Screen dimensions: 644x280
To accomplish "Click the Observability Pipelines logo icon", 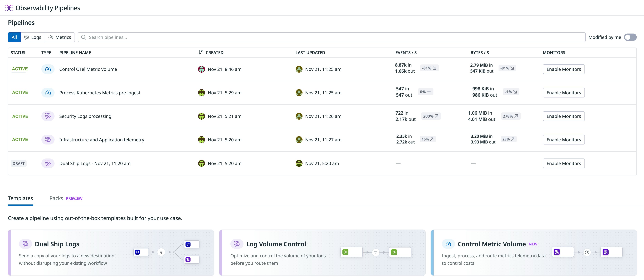I will point(9,8).
